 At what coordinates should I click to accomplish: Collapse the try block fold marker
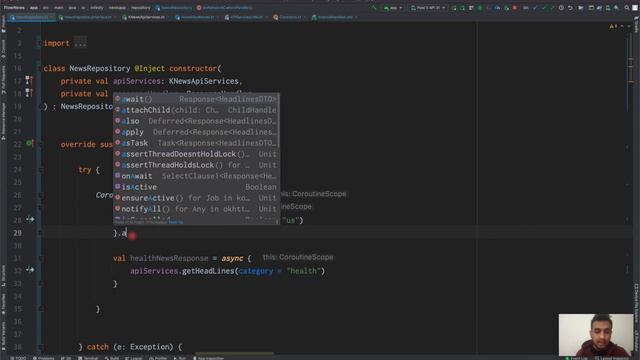tap(40, 170)
